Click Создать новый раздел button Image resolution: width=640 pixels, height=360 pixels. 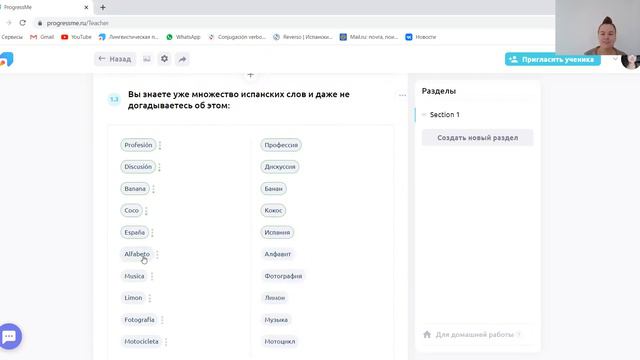click(x=478, y=138)
